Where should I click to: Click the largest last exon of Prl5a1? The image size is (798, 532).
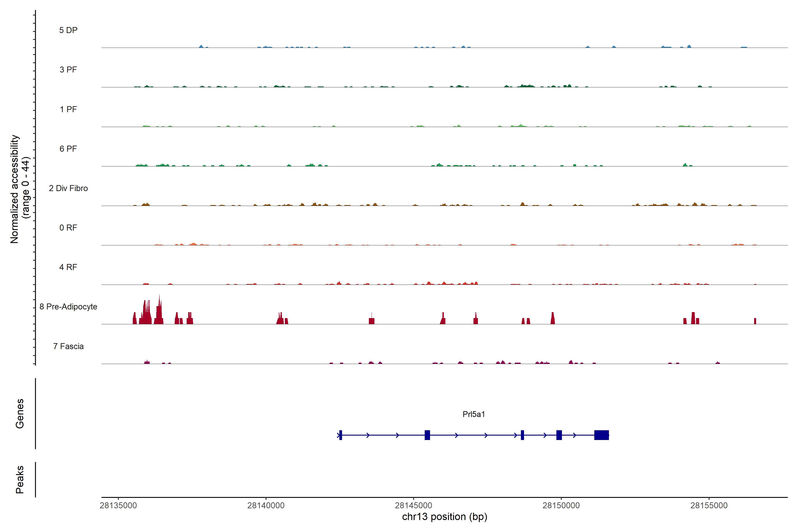point(602,435)
